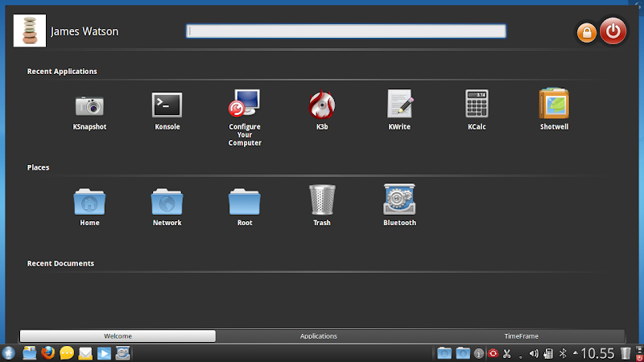This screenshot has width=644, height=362.
Task: Open the KWrite text editor
Action: pos(399,104)
